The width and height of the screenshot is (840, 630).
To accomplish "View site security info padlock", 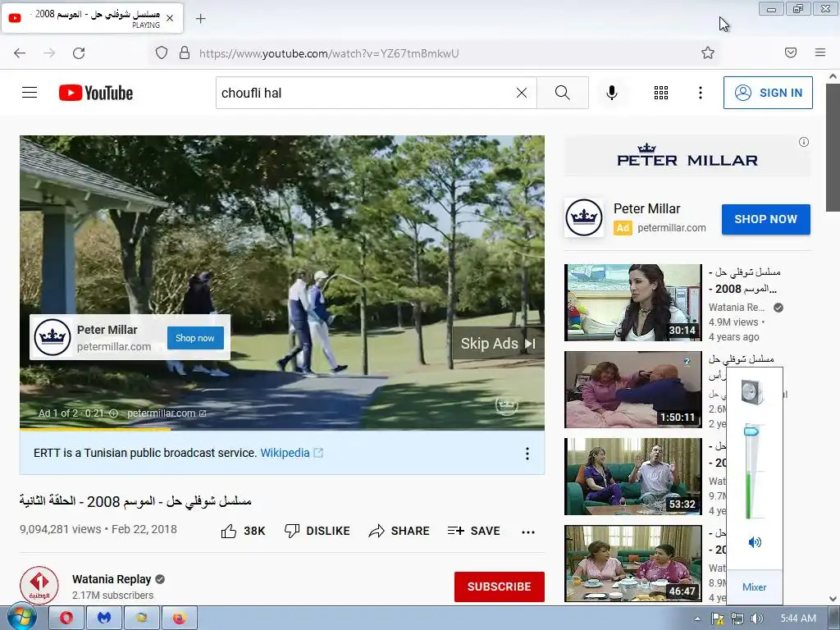I will [185, 53].
